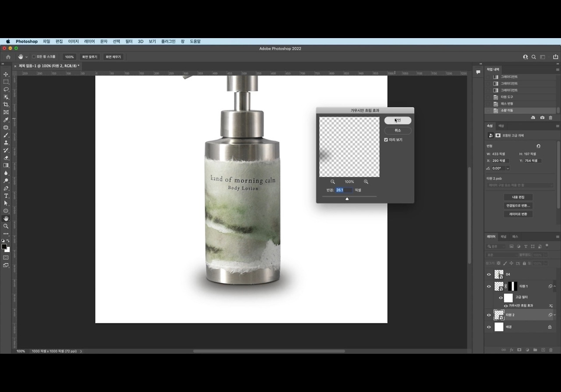Select the History Brush tool
The width and height of the screenshot is (561, 392).
tap(6, 150)
